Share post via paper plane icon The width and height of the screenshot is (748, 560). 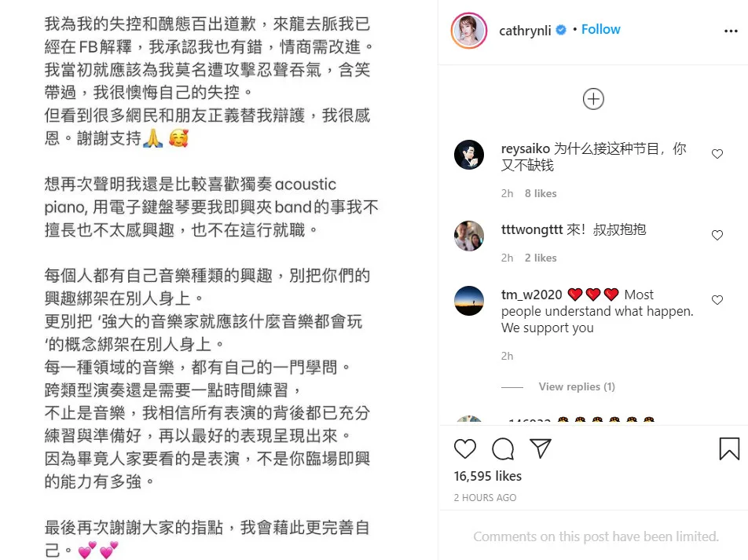click(x=541, y=448)
